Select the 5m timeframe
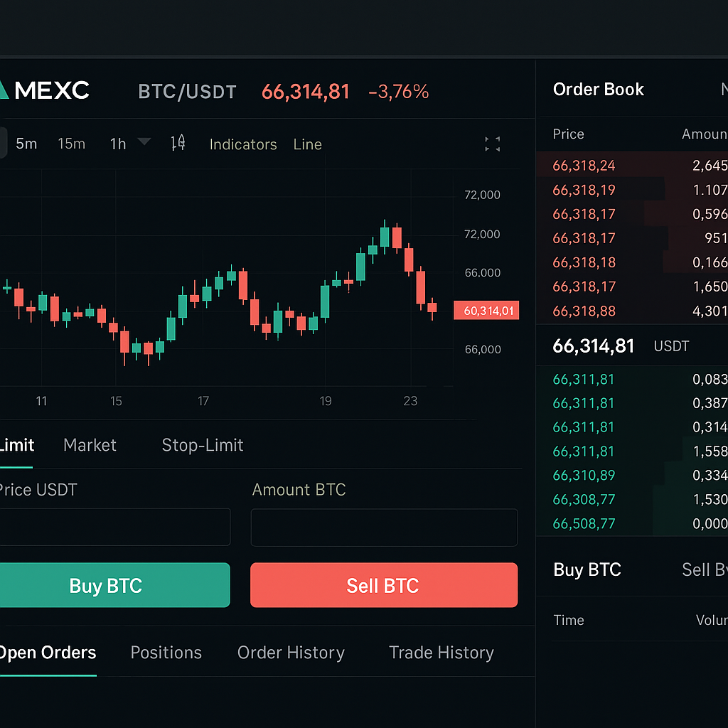728x728 pixels. (x=26, y=144)
